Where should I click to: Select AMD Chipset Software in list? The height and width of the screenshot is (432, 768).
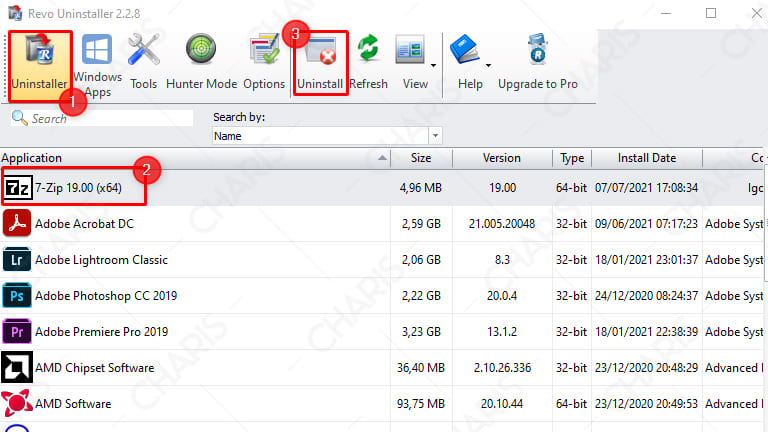[95, 368]
